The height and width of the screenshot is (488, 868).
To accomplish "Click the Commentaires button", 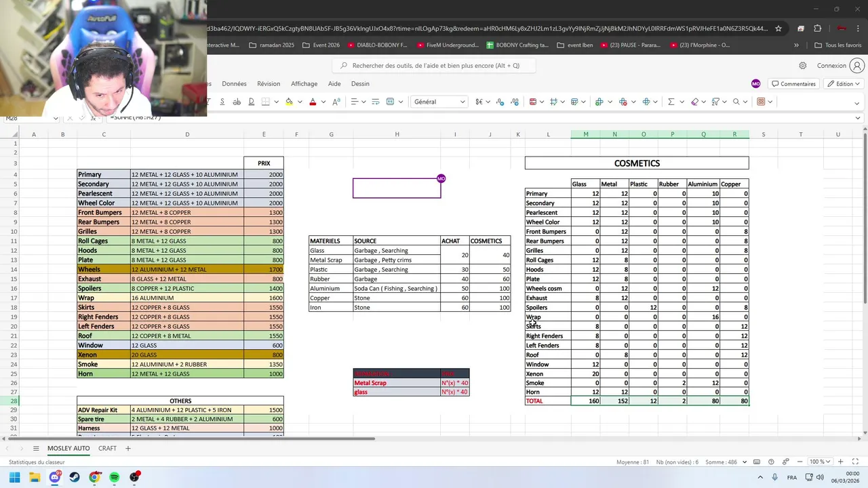I will (793, 84).
